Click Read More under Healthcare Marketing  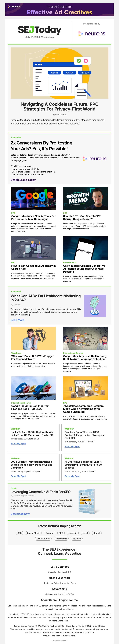[18, 320]
